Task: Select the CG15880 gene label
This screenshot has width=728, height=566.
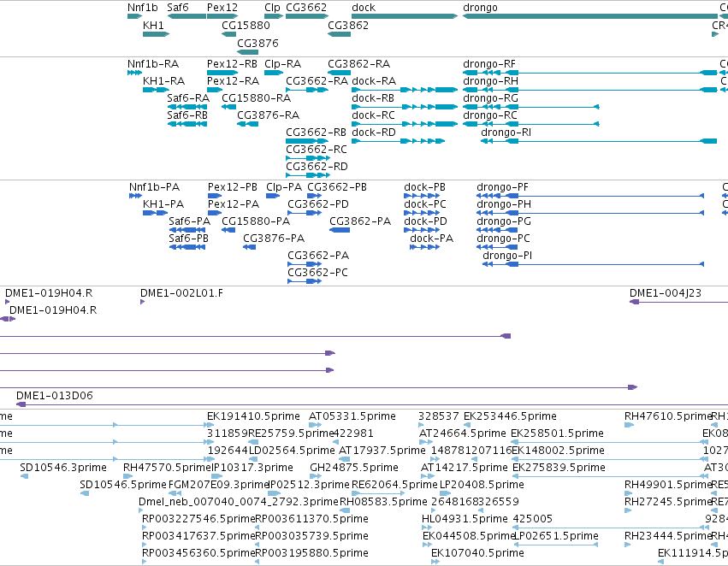Action: coord(246,25)
